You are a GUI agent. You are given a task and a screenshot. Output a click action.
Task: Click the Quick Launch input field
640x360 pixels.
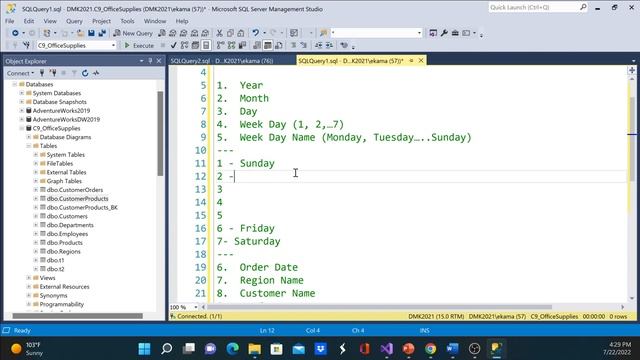(x=533, y=7)
